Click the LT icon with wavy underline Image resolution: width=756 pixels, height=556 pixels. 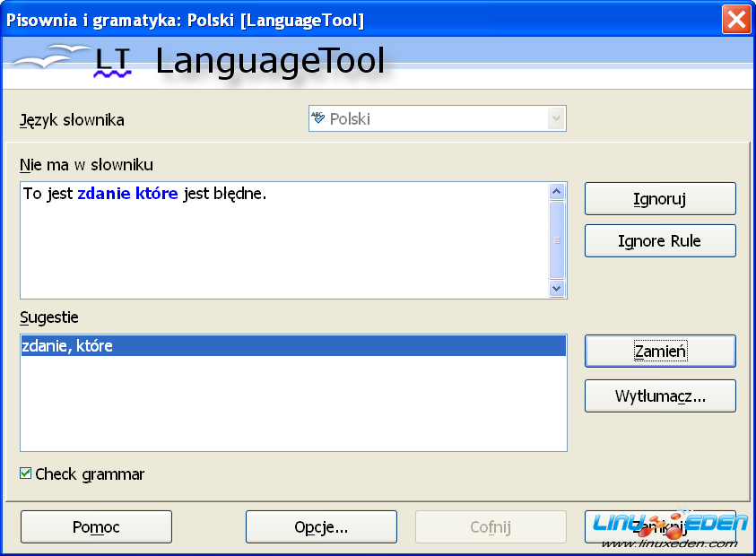[x=113, y=62]
